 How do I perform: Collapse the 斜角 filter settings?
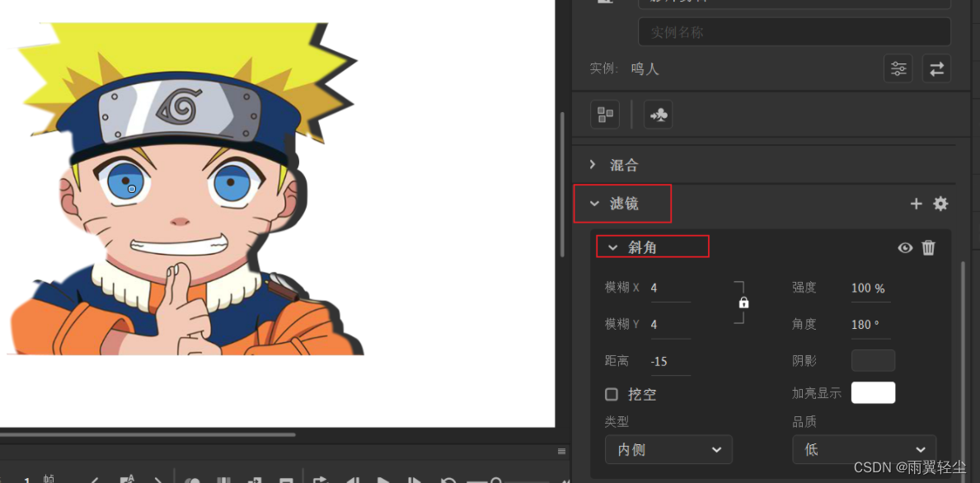[x=612, y=248]
